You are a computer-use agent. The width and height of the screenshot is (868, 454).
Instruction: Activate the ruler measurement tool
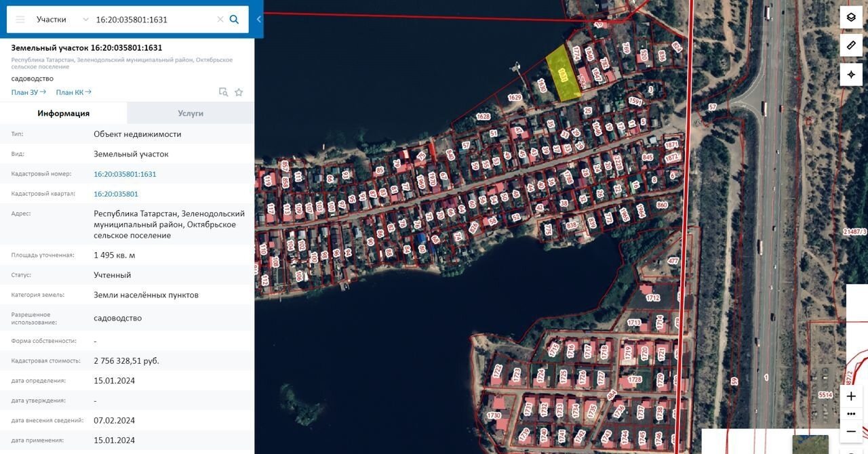point(851,45)
